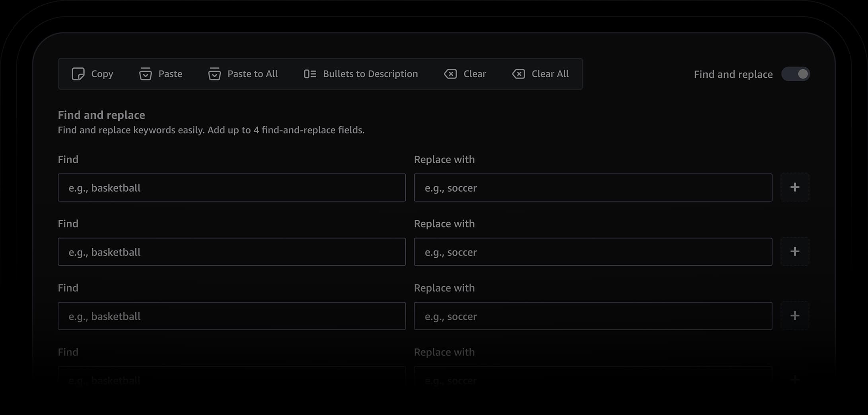Disable the Find and replace toggle

point(796,74)
